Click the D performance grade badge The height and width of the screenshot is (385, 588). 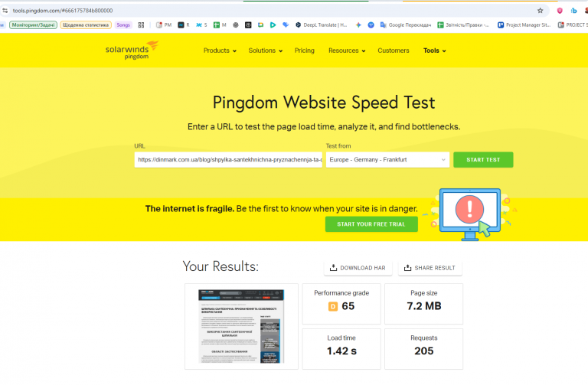[332, 307]
